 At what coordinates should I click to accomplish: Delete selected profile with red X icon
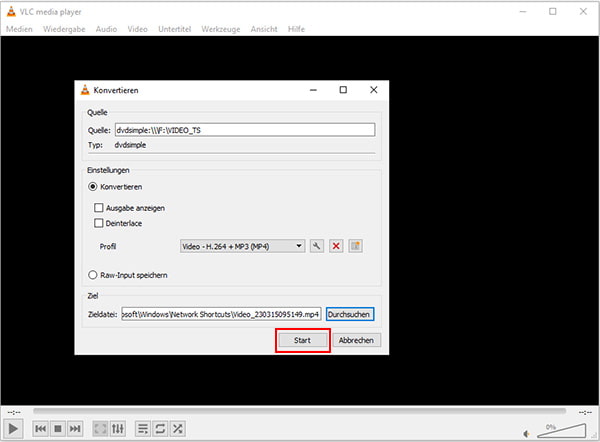click(336, 246)
